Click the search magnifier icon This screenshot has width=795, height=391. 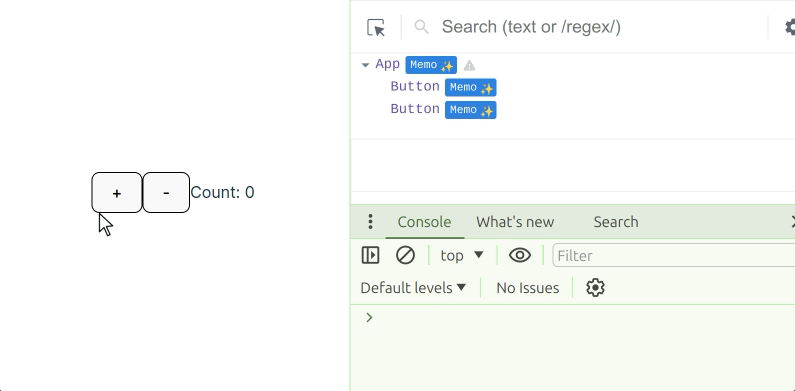point(421,27)
